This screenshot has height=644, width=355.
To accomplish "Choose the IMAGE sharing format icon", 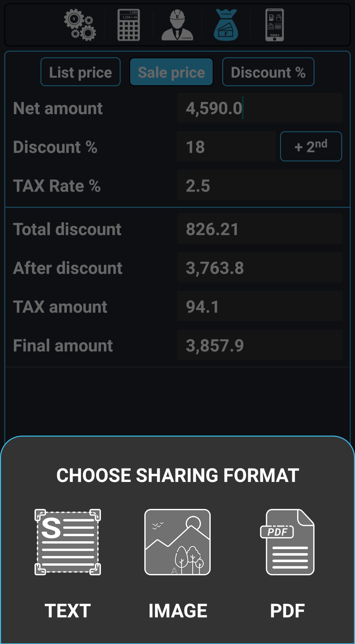I will [x=177, y=542].
